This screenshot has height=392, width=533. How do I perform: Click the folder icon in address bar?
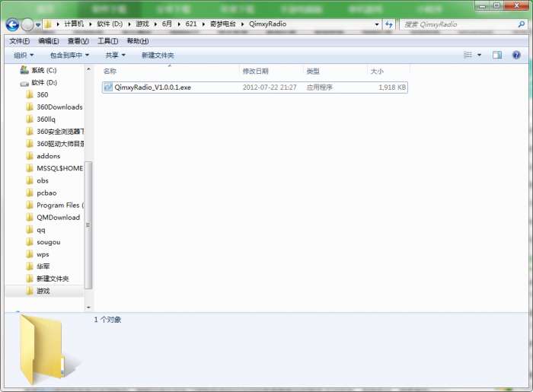[x=48, y=24]
